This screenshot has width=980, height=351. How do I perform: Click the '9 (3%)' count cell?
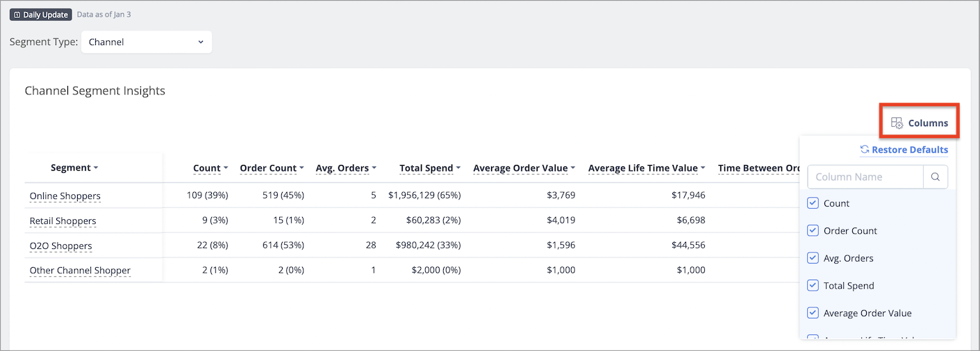coord(215,220)
